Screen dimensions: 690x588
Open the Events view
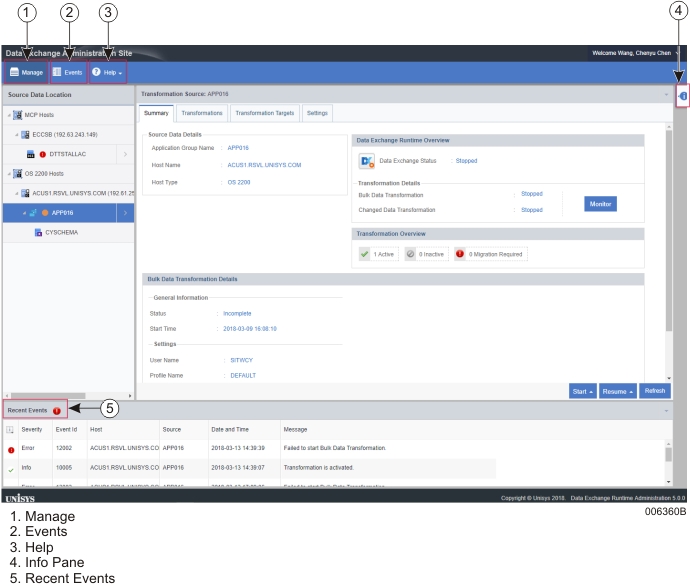(68, 72)
